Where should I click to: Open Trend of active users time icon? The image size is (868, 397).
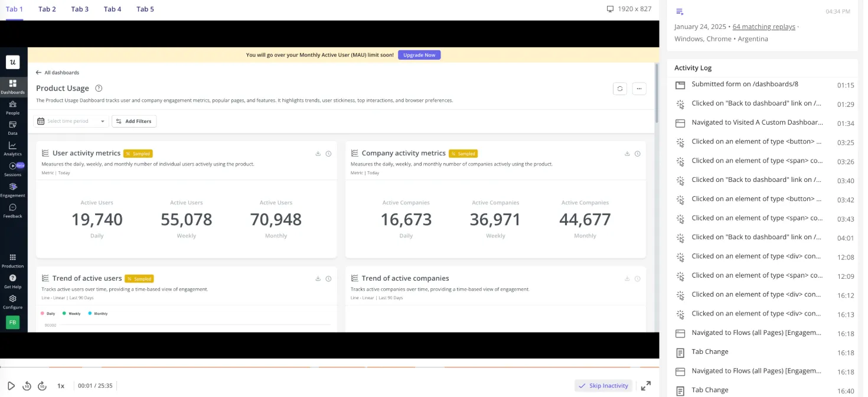(x=328, y=279)
